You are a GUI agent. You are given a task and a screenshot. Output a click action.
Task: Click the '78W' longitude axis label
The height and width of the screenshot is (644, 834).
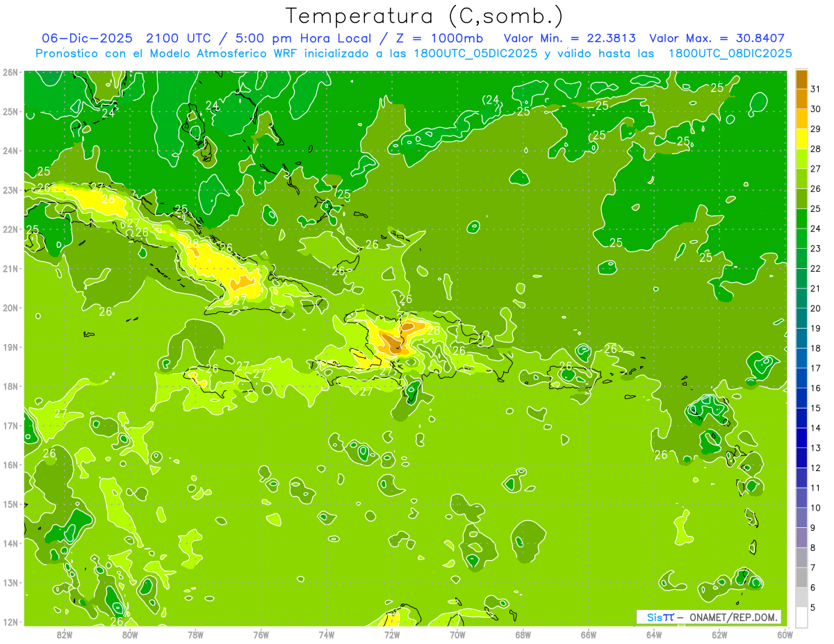(x=196, y=634)
